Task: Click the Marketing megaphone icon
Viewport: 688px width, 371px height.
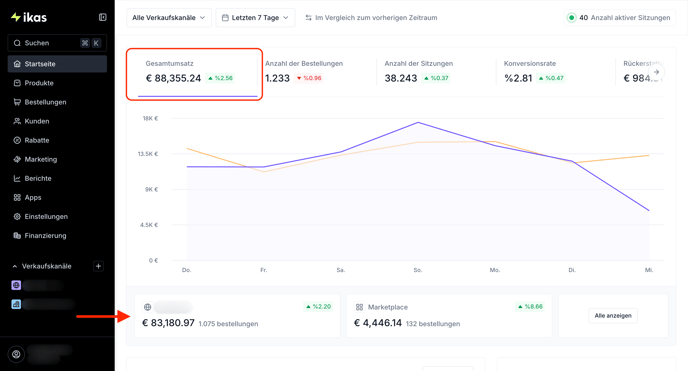Action: 17,159
